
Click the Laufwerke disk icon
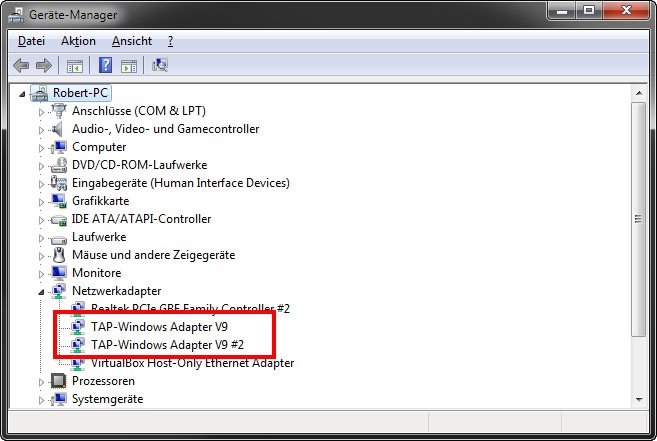pos(59,239)
